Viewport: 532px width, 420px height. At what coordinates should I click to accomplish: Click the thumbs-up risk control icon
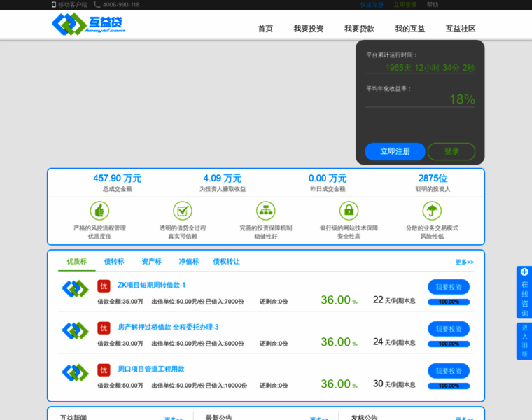click(99, 210)
